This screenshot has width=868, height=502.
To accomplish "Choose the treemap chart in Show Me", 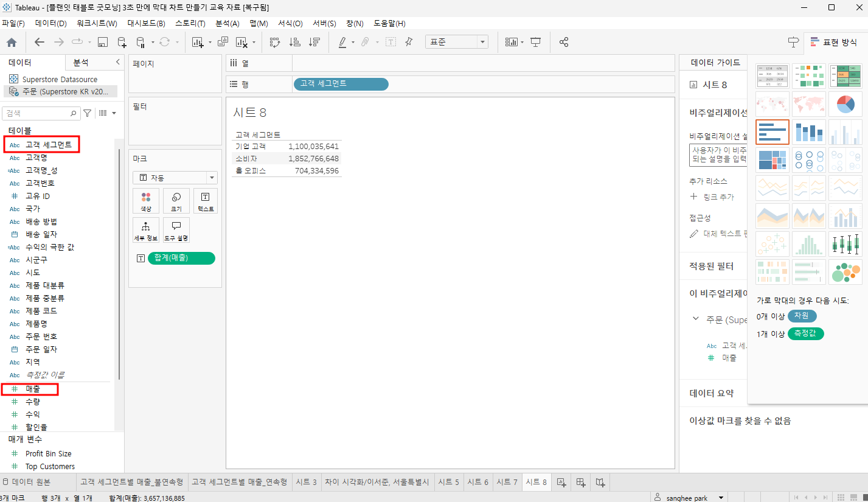I will pos(773,160).
